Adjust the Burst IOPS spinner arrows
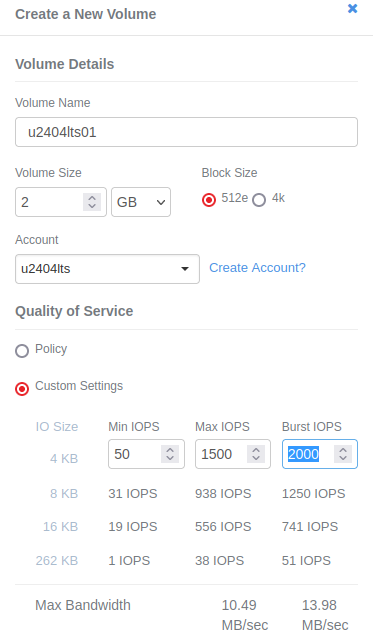 click(343, 454)
